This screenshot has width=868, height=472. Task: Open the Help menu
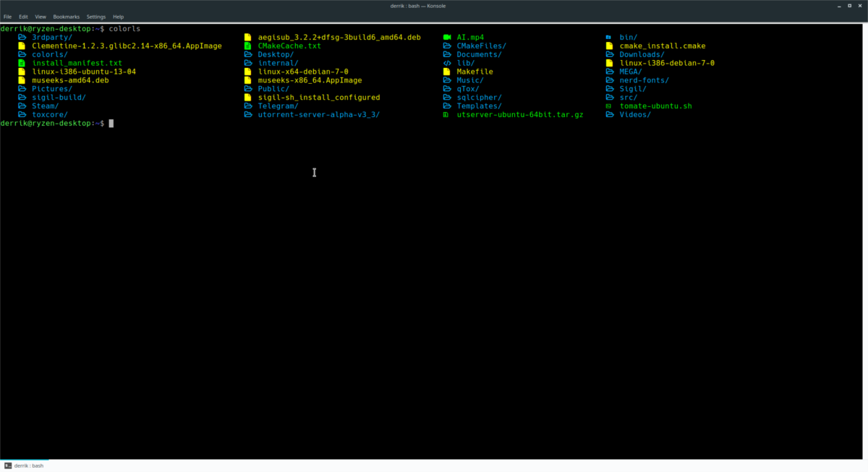tap(118, 17)
